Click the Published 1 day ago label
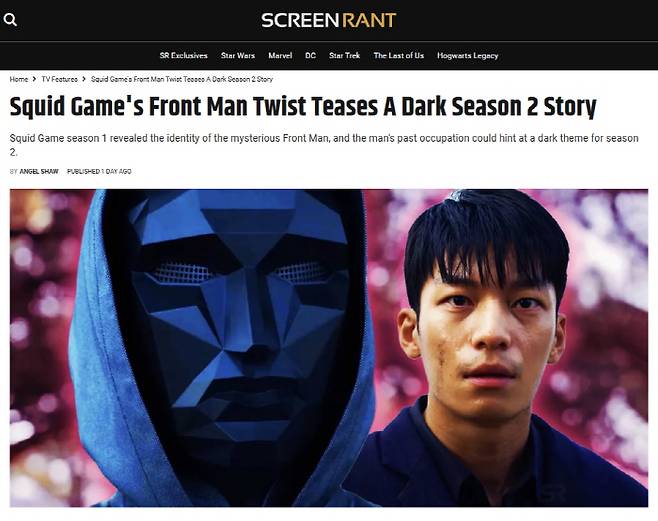658x521 pixels. click(99, 171)
